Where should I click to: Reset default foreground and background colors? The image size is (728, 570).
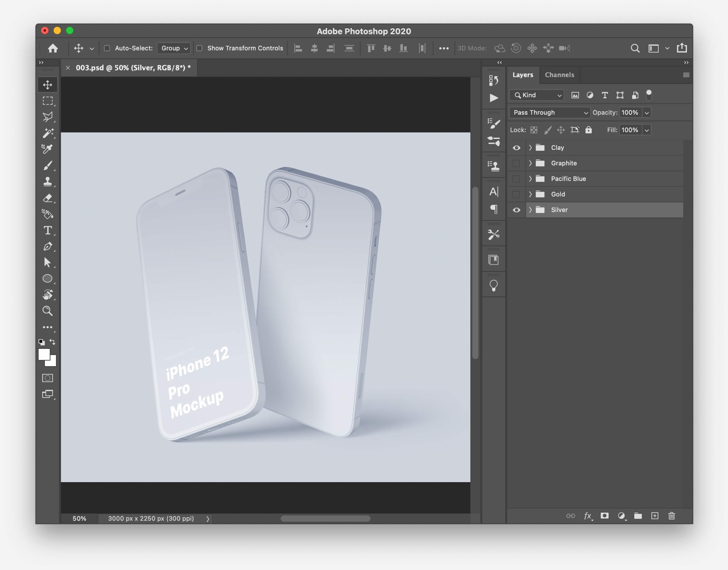tap(42, 342)
